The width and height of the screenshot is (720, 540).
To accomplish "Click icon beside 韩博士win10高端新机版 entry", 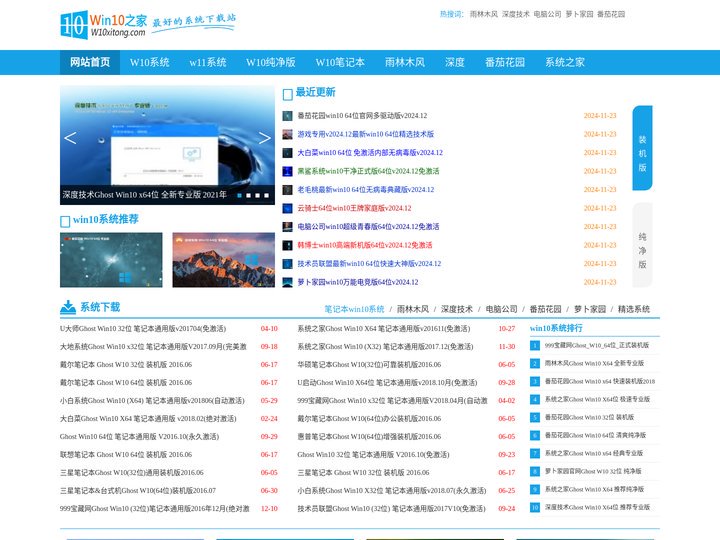I will (287, 245).
